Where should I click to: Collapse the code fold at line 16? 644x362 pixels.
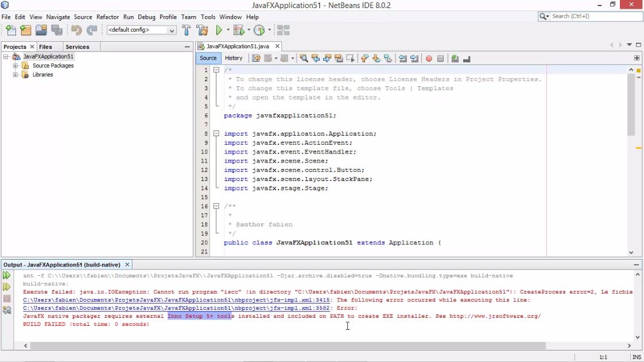[216, 206]
